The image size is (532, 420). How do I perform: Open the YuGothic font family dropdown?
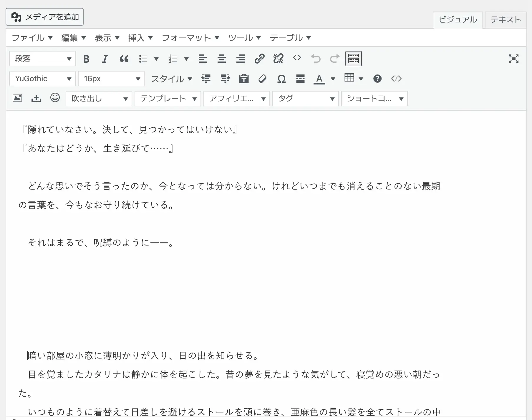tap(42, 79)
